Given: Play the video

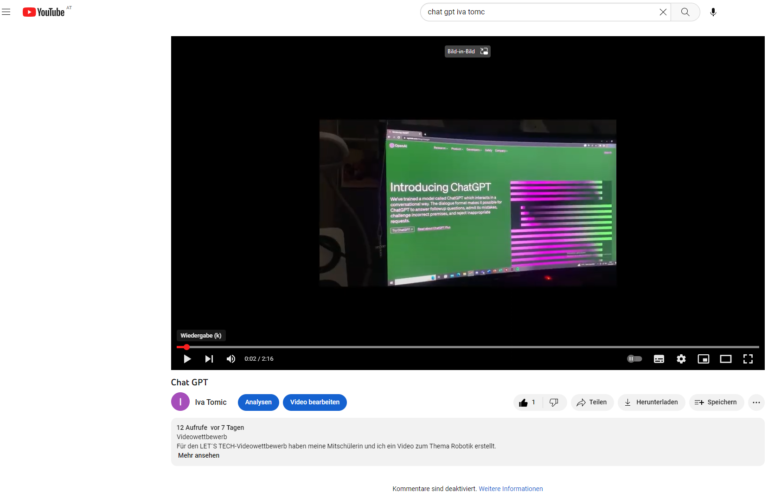Looking at the screenshot, I should point(187,358).
